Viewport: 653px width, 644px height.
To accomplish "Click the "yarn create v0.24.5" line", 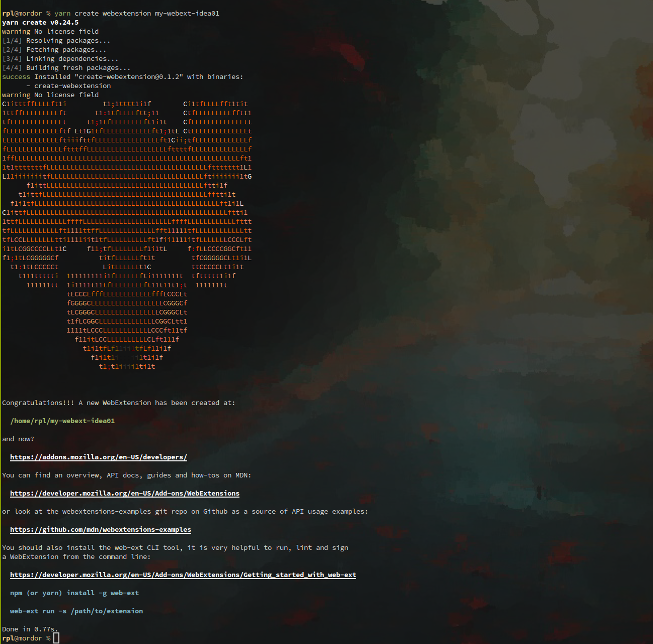I will click(40, 23).
